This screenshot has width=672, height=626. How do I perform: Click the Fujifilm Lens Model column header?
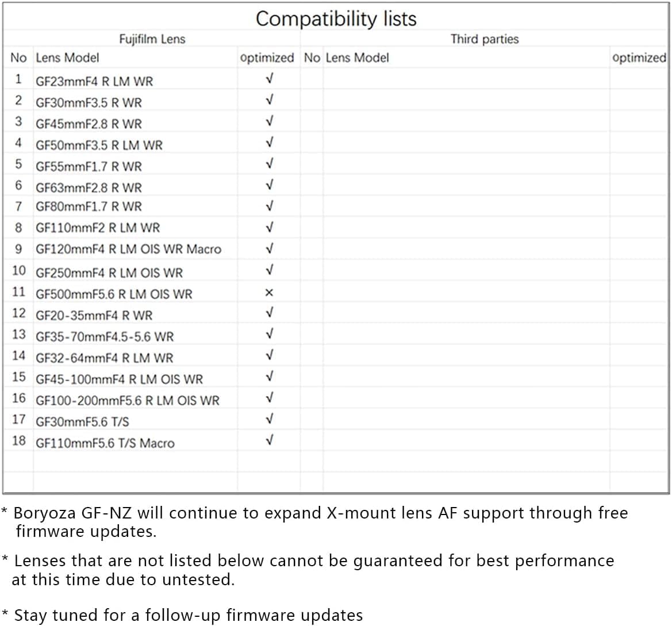tap(67, 57)
